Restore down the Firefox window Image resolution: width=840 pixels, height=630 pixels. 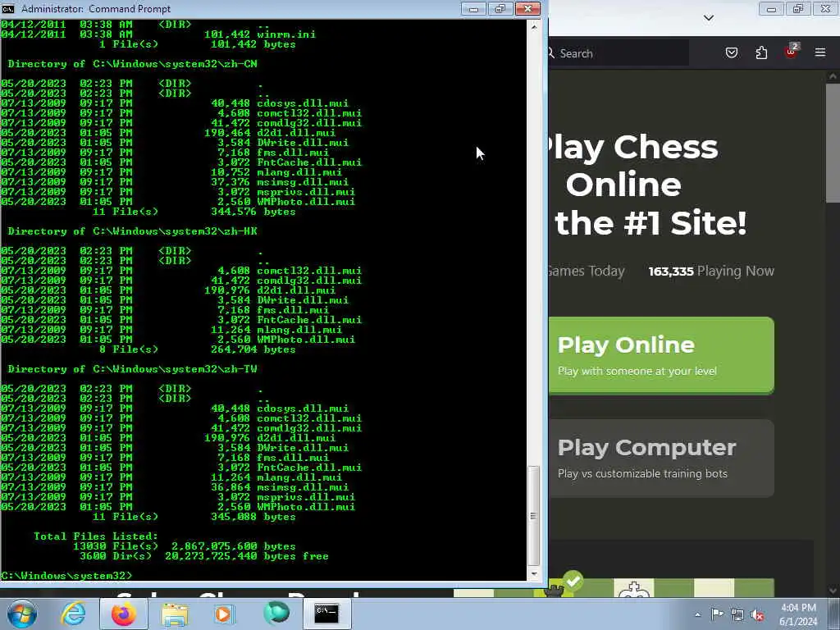click(x=798, y=8)
